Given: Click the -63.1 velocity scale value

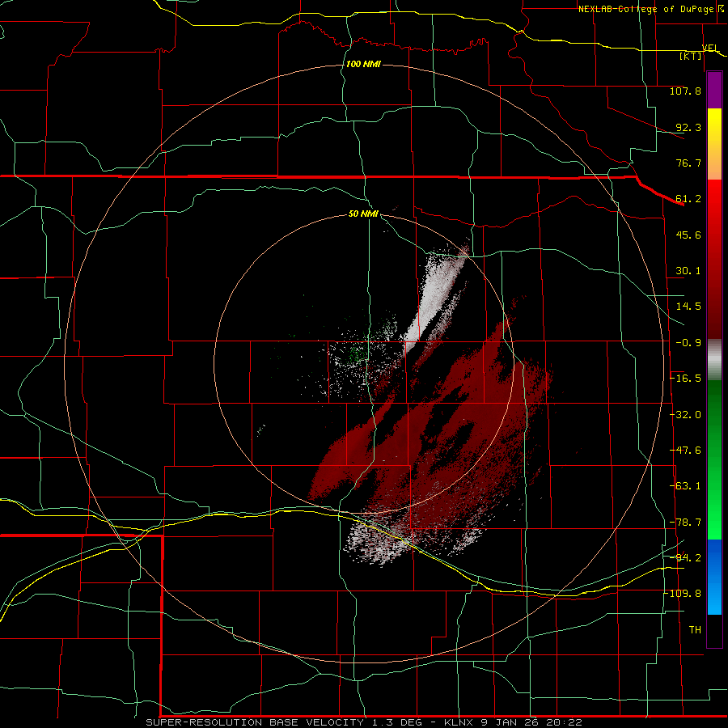Looking at the screenshot, I should pyautogui.click(x=685, y=486).
